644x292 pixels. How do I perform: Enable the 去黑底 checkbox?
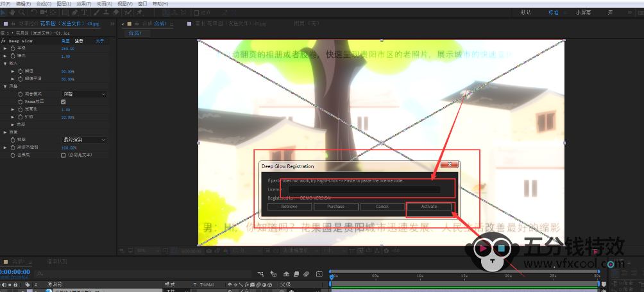(x=64, y=155)
